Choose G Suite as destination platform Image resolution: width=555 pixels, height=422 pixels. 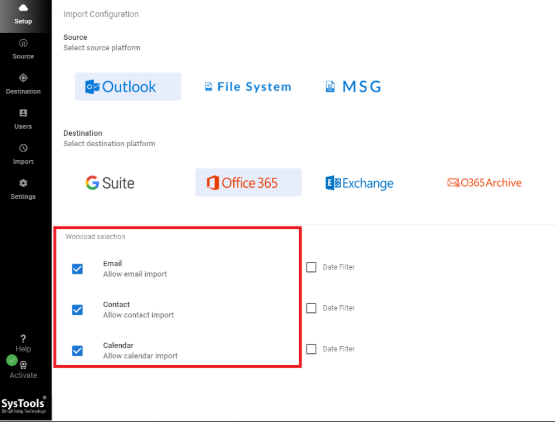pyautogui.click(x=110, y=183)
